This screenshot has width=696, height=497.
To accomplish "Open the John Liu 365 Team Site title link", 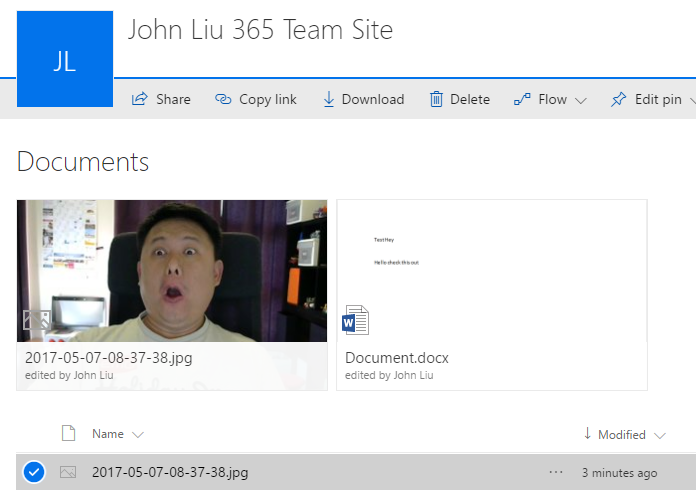I will click(260, 30).
